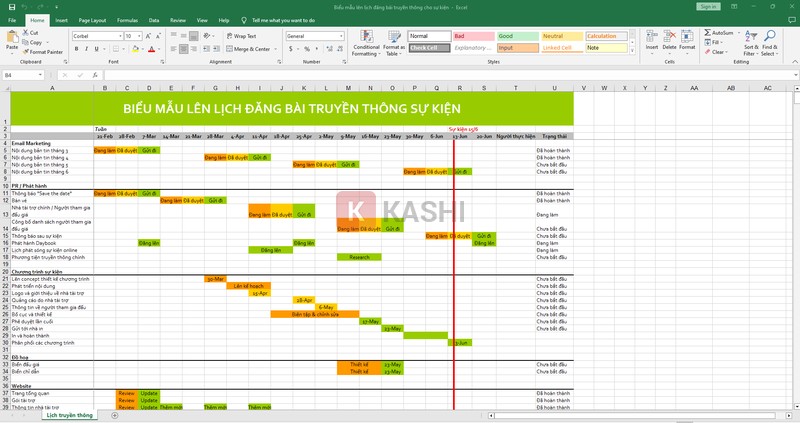Click the Sign in button
Viewport: 800px width, 423px height.
[x=708, y=7]
